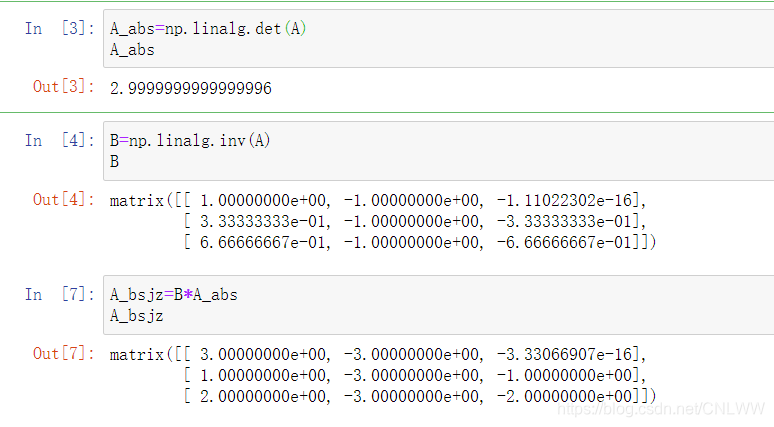Select the Out[7] prompt label
The width and height of the screenshot is (774, 427).
click(64, 353)
